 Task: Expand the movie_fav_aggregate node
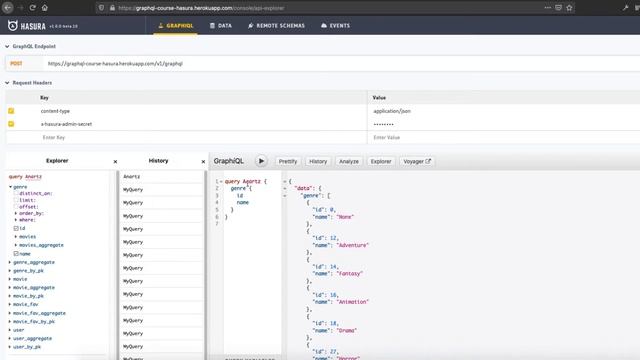(10, 313)
